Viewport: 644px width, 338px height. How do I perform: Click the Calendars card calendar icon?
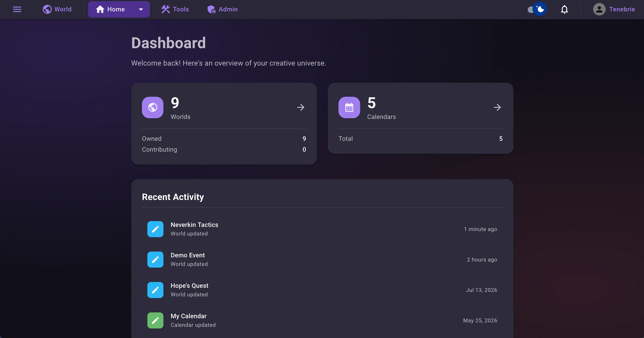[349, 107]
